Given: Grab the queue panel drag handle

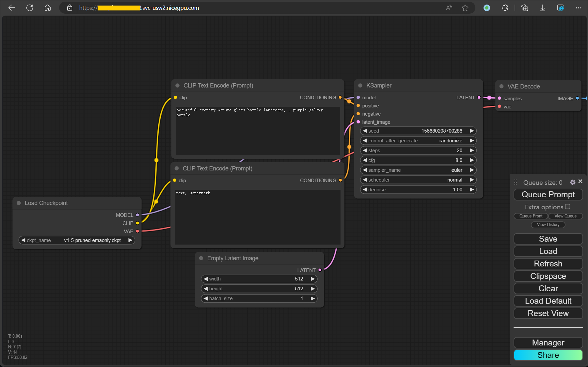Looking at the screenshot, I should [x=516, y=182].
